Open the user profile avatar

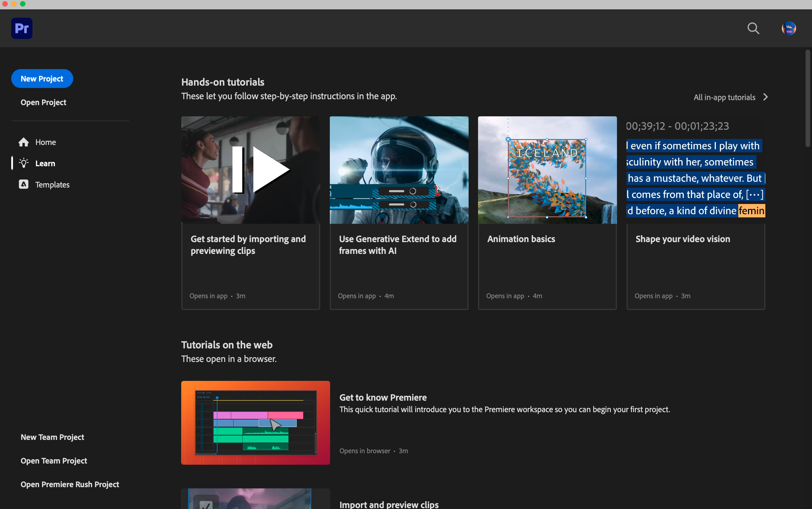[788, 28]
